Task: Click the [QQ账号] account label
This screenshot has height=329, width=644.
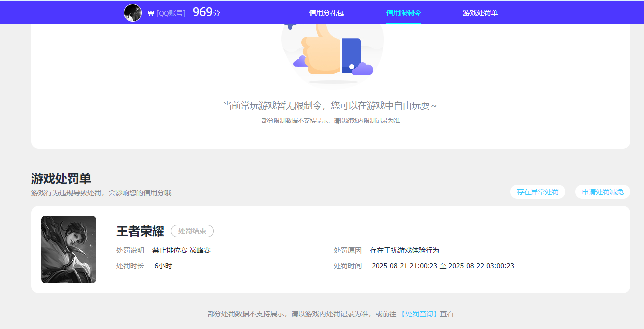Action: [171, 13]
